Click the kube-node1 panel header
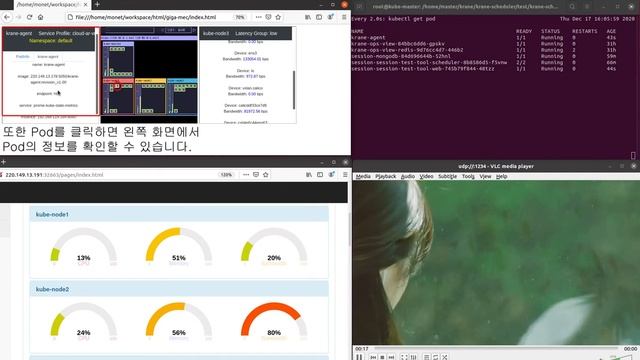This screenshot has width=640, height=360. [179, 214]
